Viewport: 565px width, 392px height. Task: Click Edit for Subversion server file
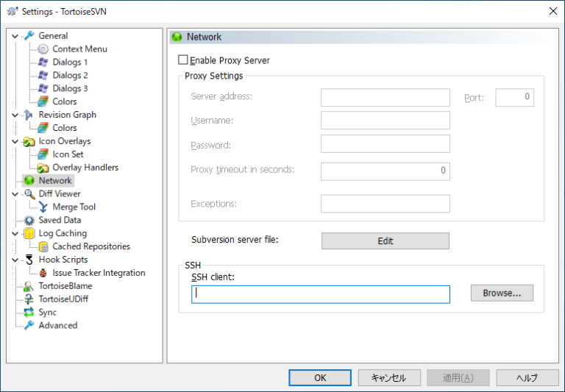385,240
